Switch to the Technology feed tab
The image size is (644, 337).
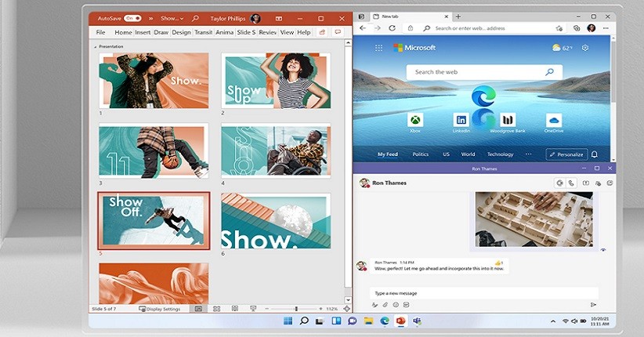500,154
